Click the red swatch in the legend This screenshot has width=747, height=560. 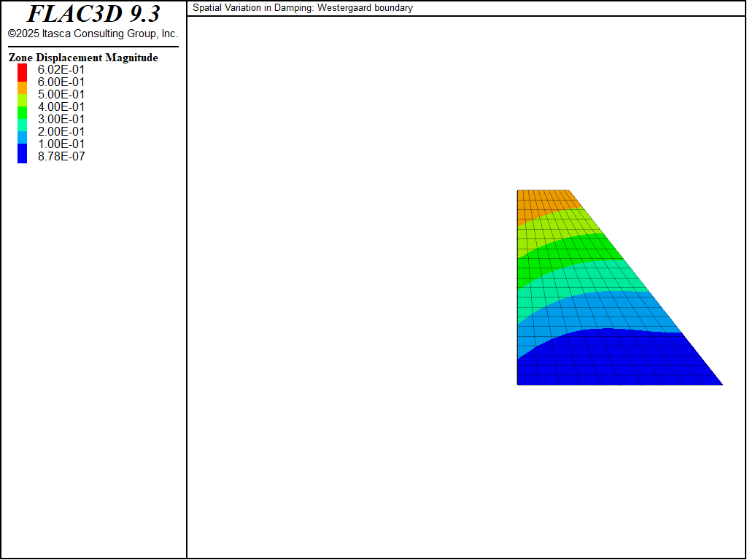(x=23, y=71)
